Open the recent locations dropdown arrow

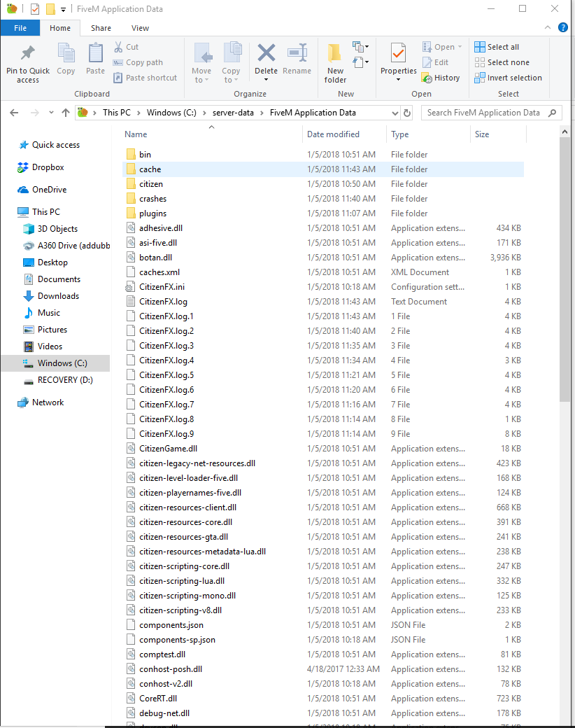[x=51, y=113]
